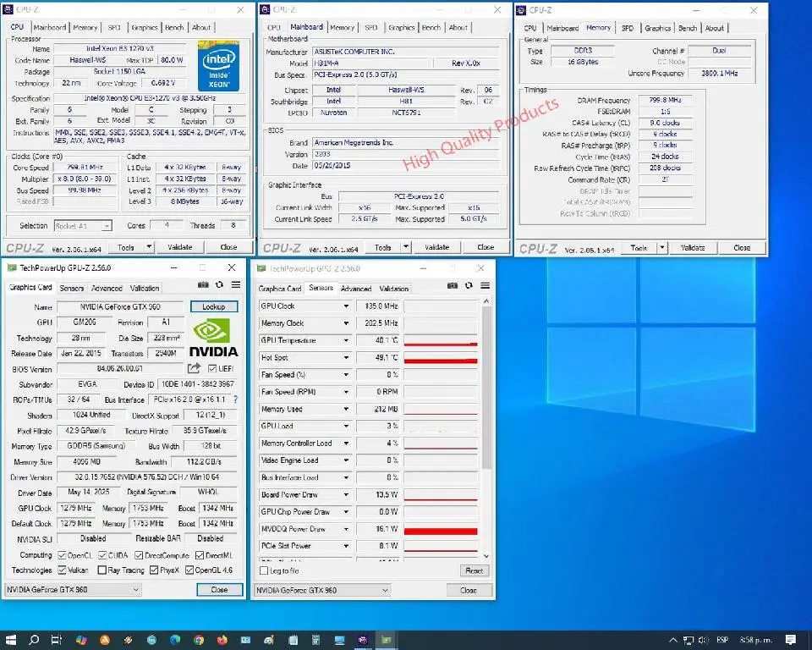
Task: Open hamburger menu in GPU-Z Graphics Card window
Action: coord(236,284)
